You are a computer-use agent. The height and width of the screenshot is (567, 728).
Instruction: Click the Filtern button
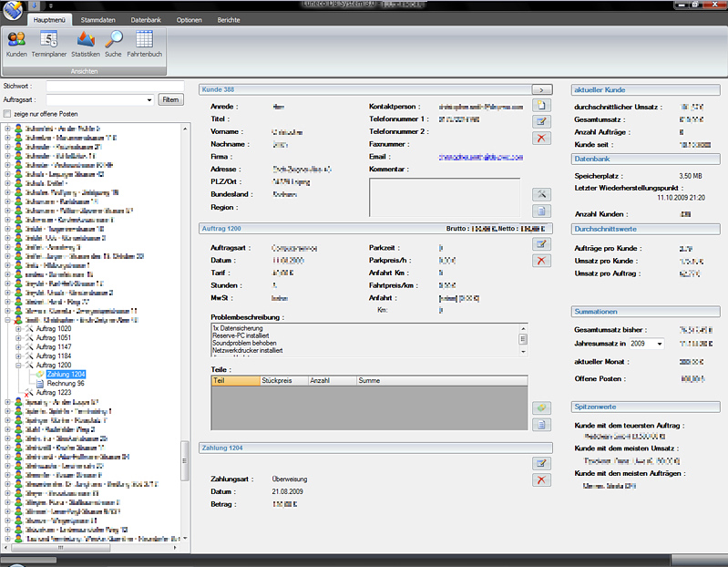click(x=171, y=100)
